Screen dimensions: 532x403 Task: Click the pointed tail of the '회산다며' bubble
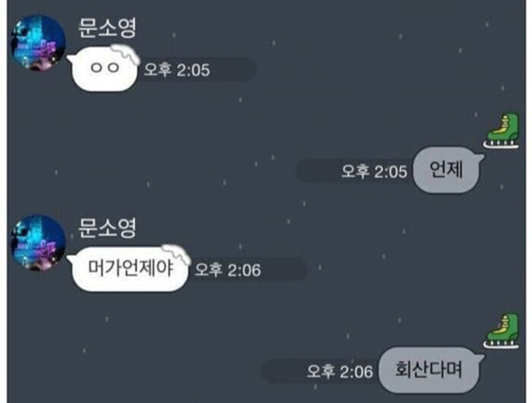pyautogui.click(x=480, y=357)
